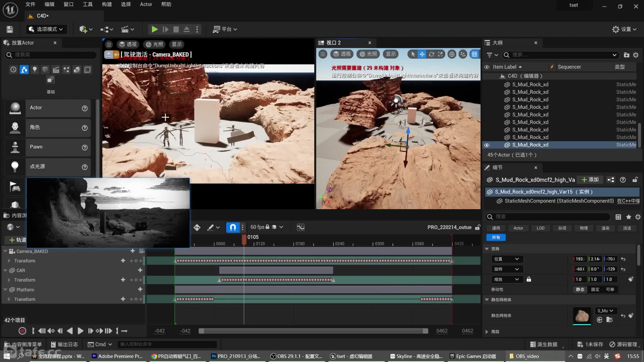Select the Recently Placed clock category icon
The width and height of the screenshot is (644, 362).
13,69
